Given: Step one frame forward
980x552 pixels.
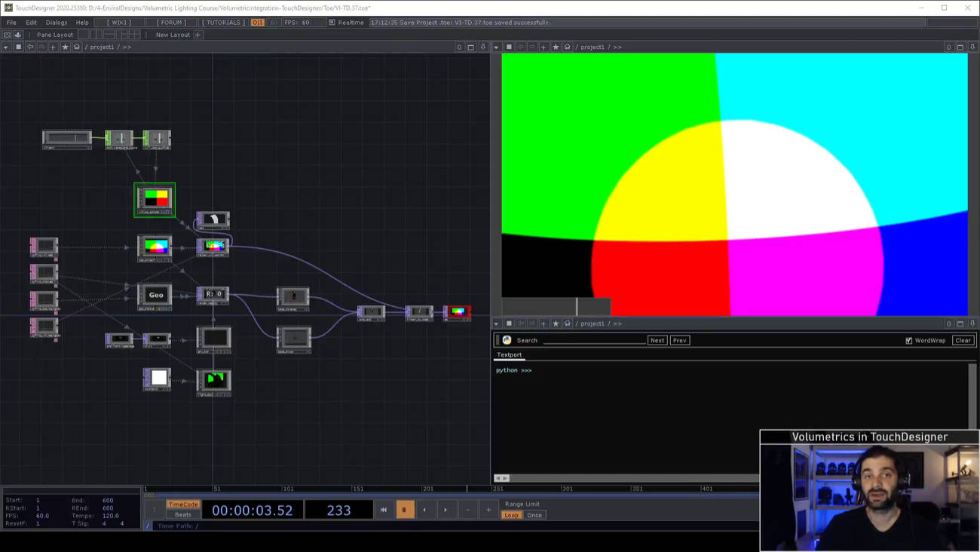Looking at the screenshot, I should coord(446,510).
